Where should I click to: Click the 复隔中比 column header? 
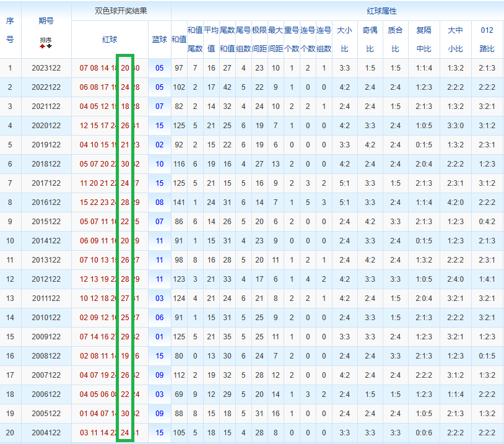[424, 40]
